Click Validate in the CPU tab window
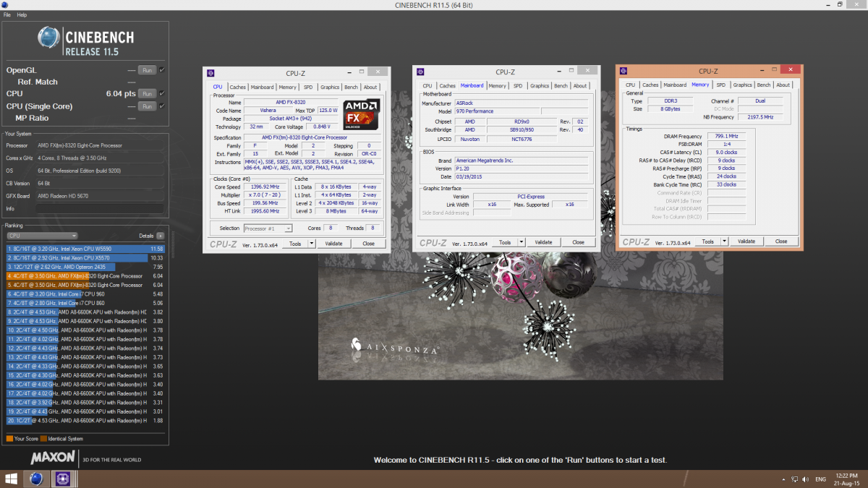The height and width of the screenshot is (488, 868). (333, 244)
